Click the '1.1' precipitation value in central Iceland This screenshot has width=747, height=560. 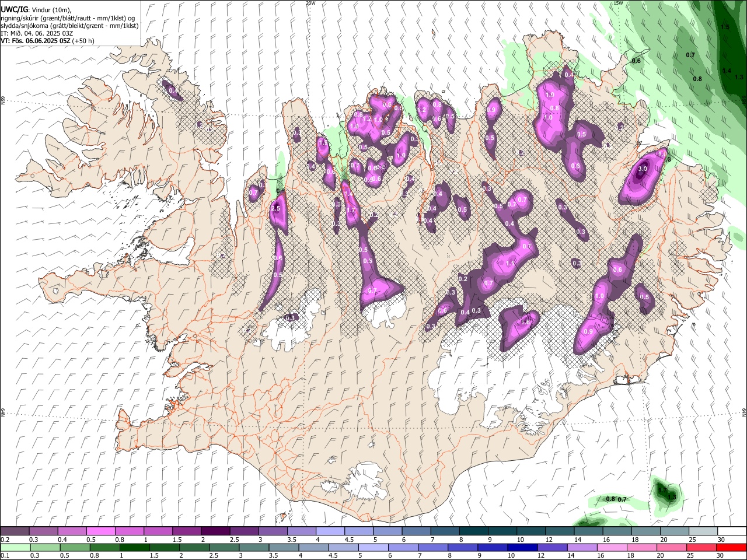click(x=509, y=264)
